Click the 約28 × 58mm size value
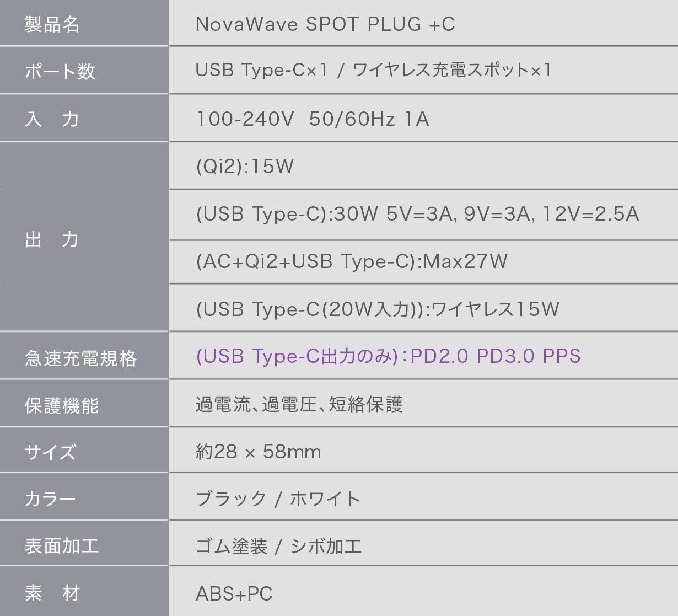 click(x=258, y=452)
